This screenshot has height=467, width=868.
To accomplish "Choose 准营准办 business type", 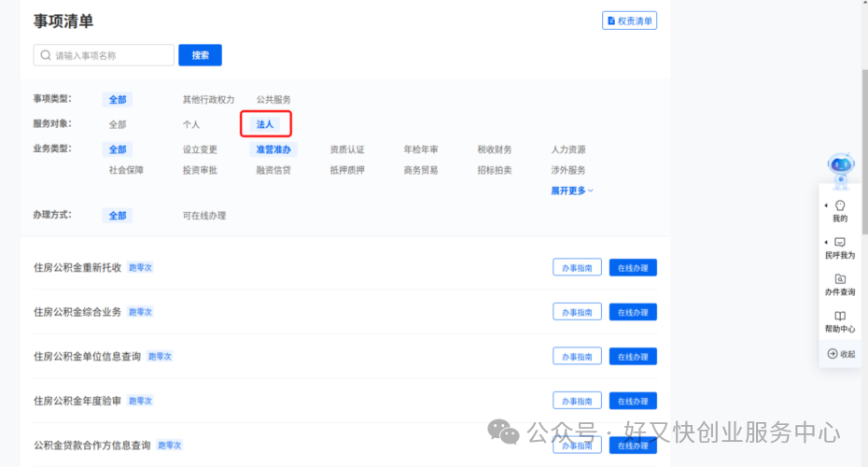I will pyautogui.click(x=273, y=149).
